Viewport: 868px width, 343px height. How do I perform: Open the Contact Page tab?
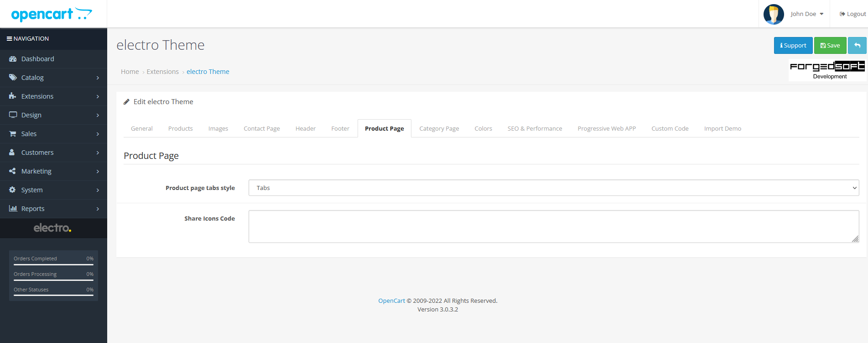[262, 128]
